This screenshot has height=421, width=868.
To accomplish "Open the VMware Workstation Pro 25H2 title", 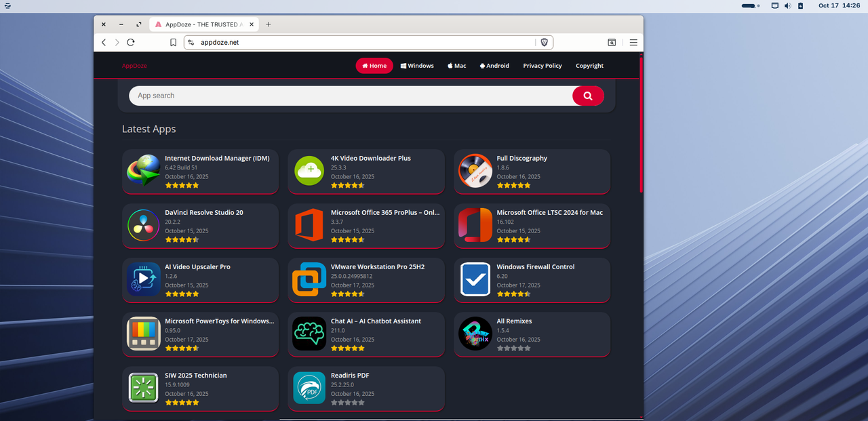I will pos(378,266).
